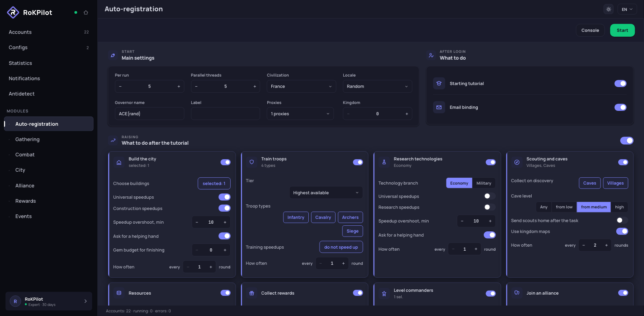Switch technology branch to Military

tap(484, 183)
